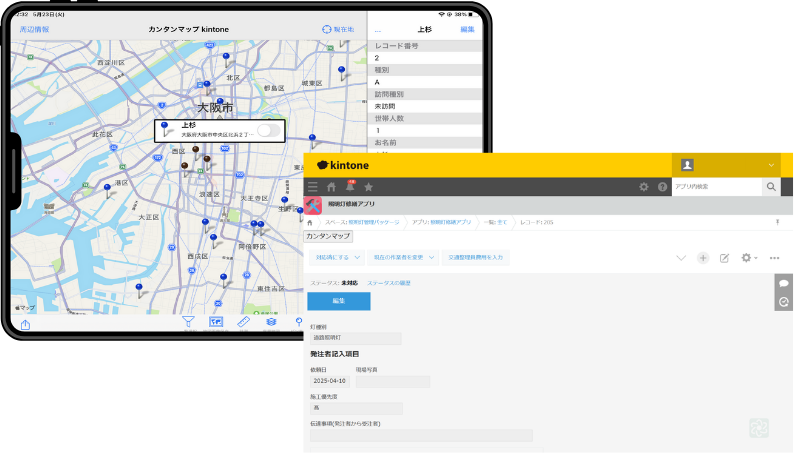This screenshot has width=794, height=453.
Task: Open the kintone hamburger menu icon
Action: (x=313, y=187)
